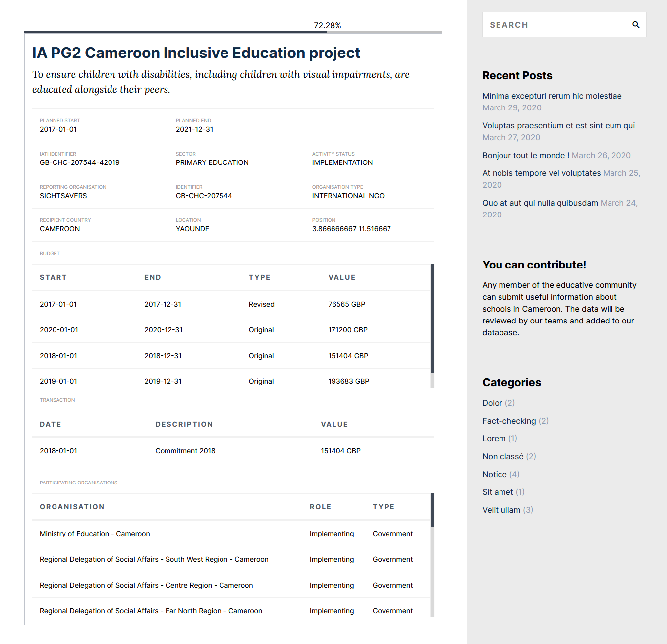Image resolution: width=667 pixels, height=644 pixels.
Task: Select organisation type 'INTERNATIONAL NGO'
Action: click(x=348, y=196)
